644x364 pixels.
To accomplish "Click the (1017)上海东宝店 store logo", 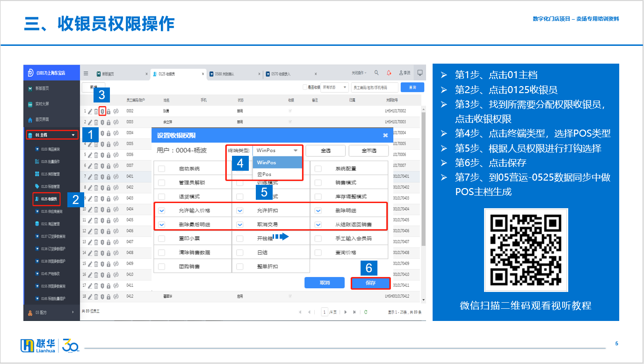I will 30,73.
